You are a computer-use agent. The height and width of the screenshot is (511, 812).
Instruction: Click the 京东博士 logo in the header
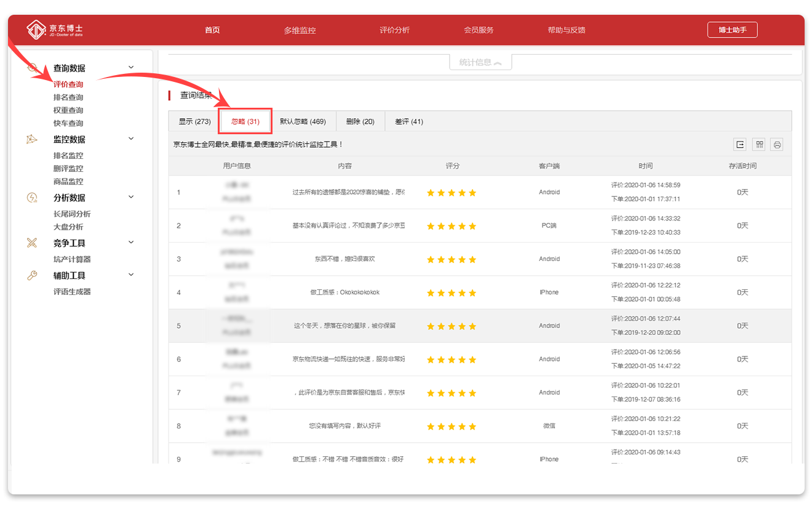tap(55, 30)
